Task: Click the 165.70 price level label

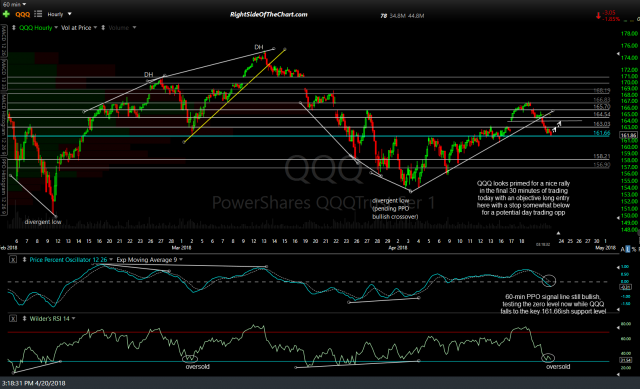Action: point(602,107)
